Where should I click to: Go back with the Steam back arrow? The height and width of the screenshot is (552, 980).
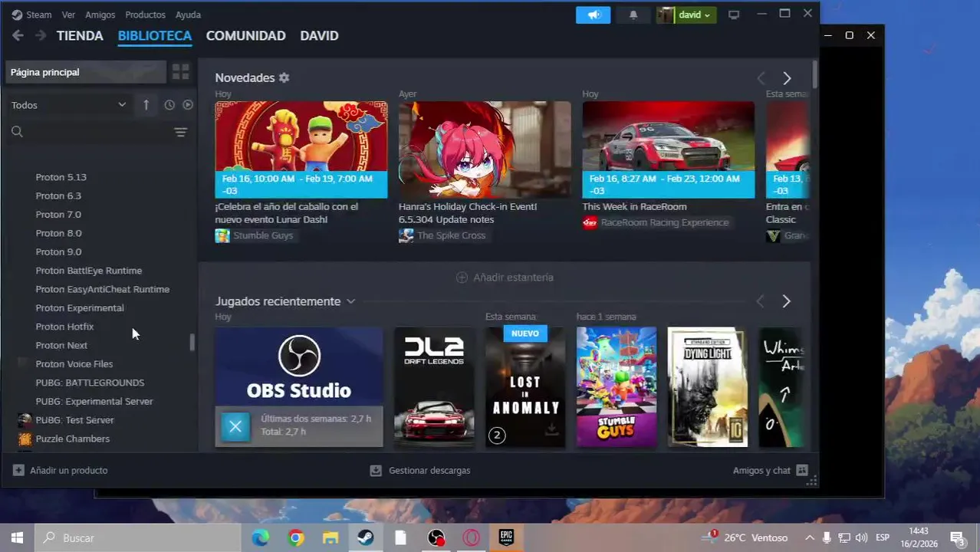18,35
